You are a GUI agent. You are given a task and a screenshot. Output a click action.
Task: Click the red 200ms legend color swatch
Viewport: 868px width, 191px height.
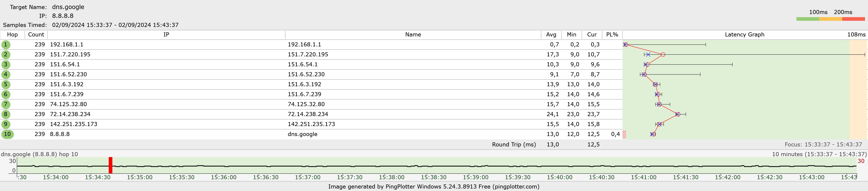(x=854, y=19)
